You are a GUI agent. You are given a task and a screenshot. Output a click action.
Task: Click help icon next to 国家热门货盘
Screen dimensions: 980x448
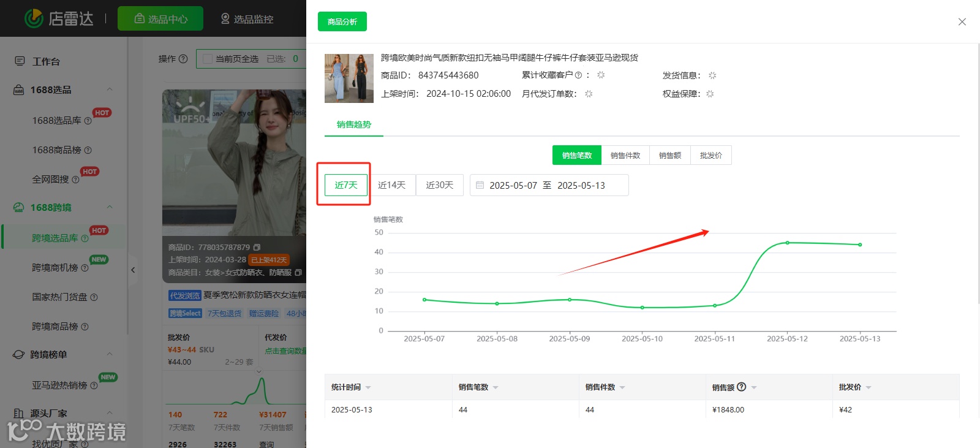tap(94, 297)
